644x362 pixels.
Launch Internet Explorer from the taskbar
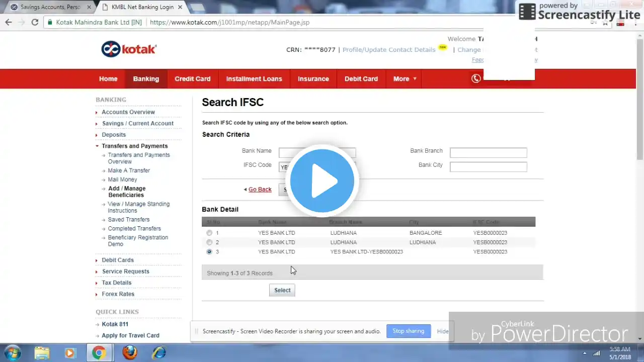click(x=159, y=353)
